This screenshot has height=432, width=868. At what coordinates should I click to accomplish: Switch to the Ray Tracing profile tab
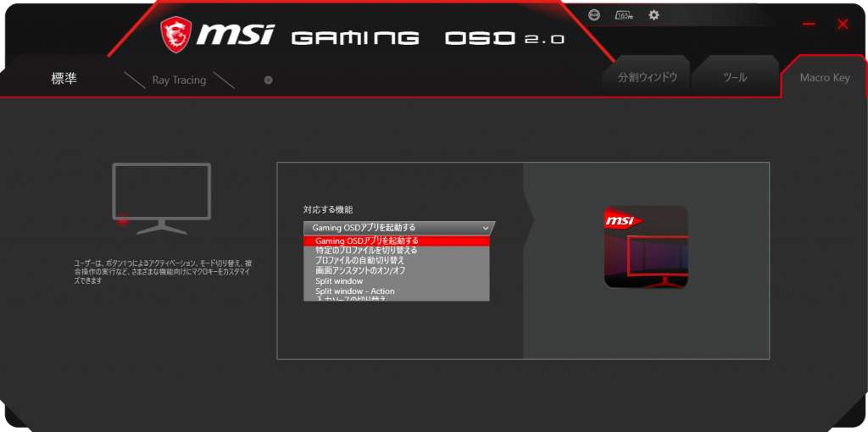pyautogui.click(x=179, y=80)
